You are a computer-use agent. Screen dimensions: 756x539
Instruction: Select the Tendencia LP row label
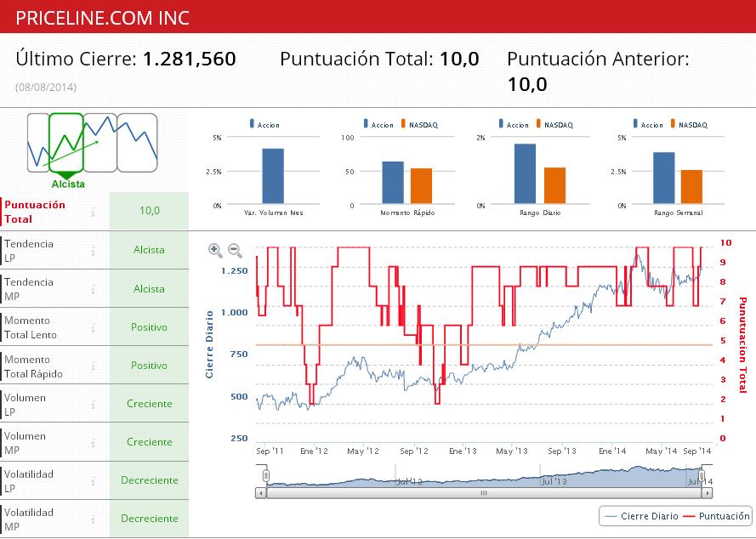tap(29, 251)
